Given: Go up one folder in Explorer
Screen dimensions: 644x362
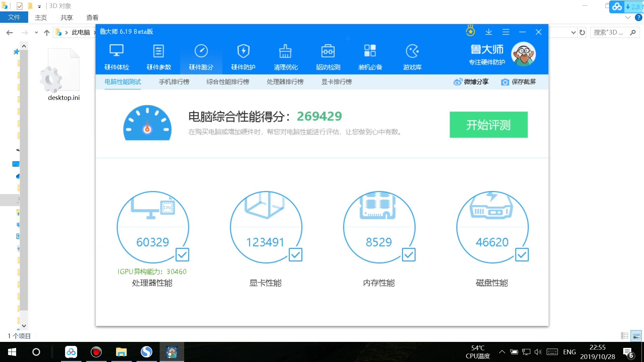Looking at the screenshot, I should coord(47,33).
